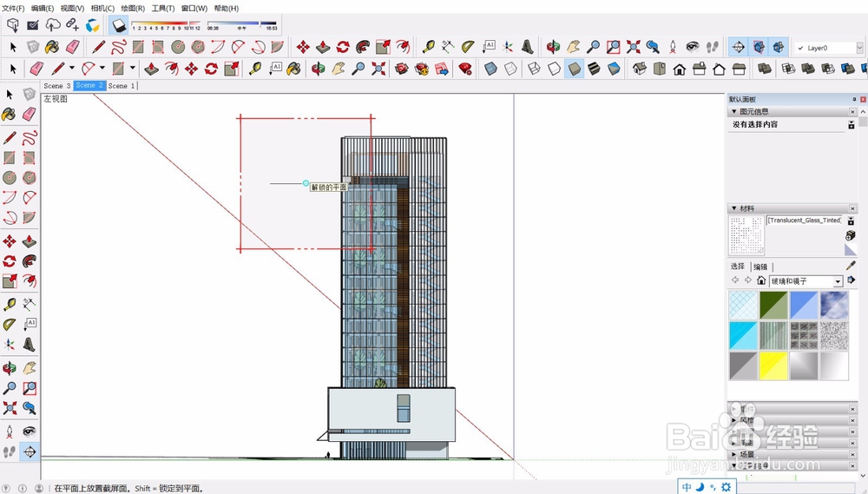Select the Tape Measure tool in left toolbar
The width and height of the screenshot is (868, 494).
pos(10,304)
